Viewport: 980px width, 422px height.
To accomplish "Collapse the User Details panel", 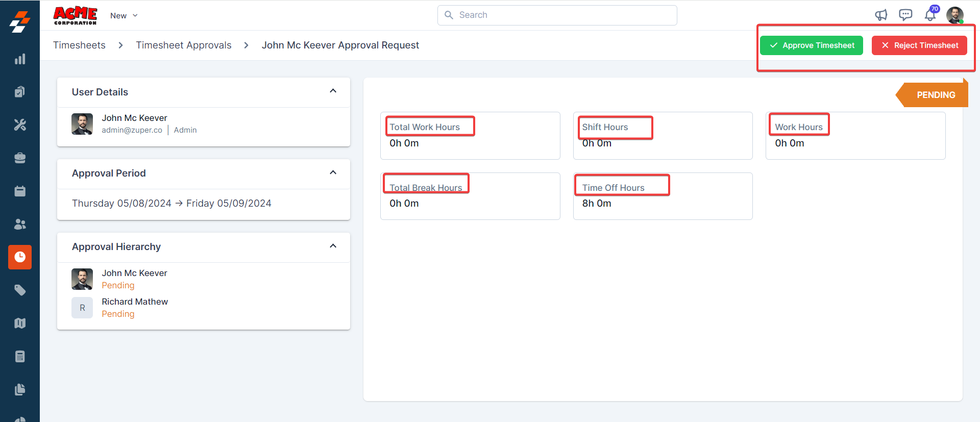I will pyautogui.click(x=333, y=91).
